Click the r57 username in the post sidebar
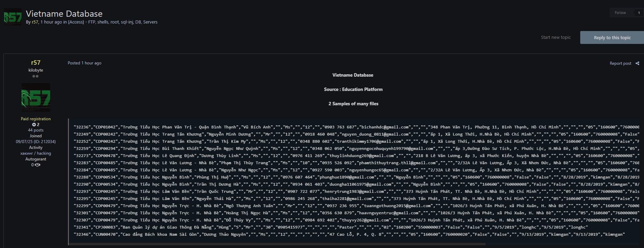This screenshot has width=644, height=248. 36,63
